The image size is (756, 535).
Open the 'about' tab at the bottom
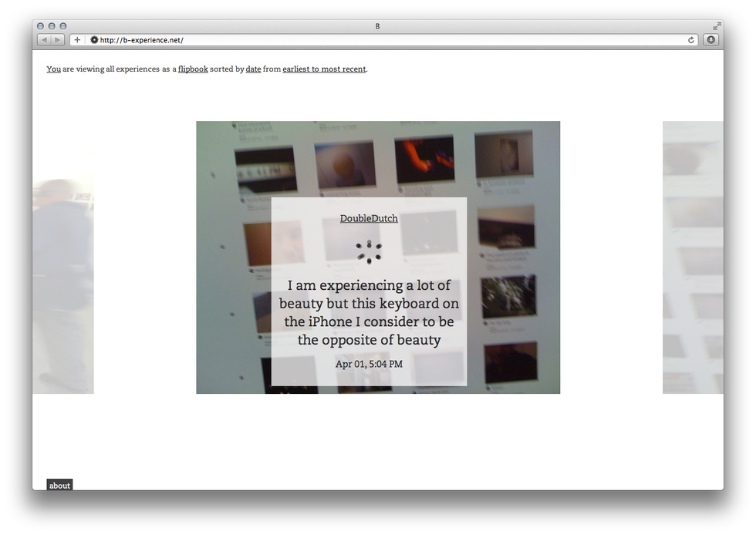[x=60, y=485]
